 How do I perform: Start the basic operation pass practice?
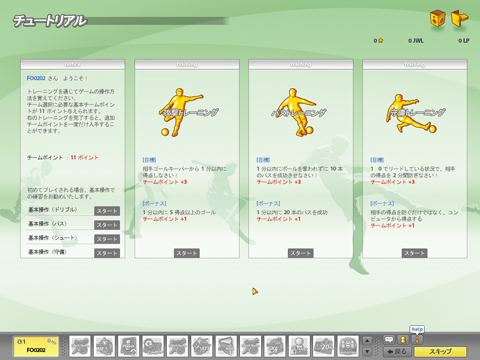click(x=107, y=225)
